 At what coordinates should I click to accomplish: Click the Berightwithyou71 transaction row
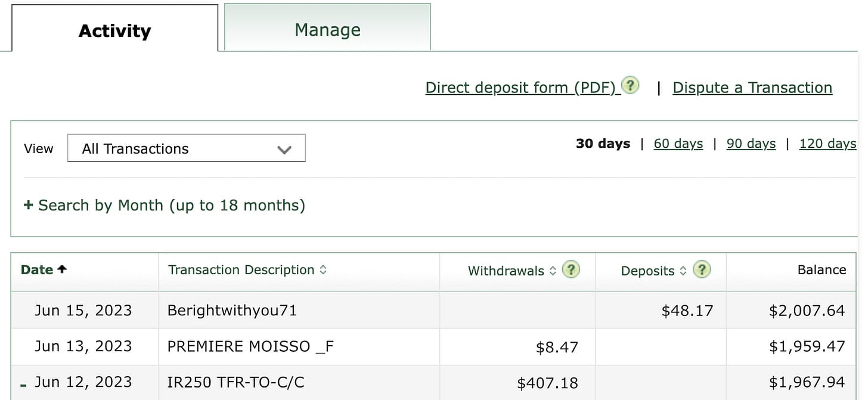coord(232,311)
